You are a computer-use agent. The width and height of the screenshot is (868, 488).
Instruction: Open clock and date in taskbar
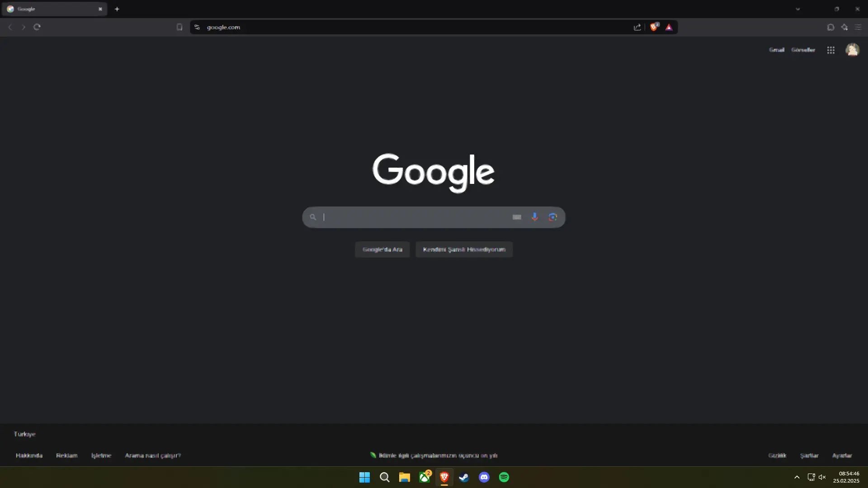point(846,477)
